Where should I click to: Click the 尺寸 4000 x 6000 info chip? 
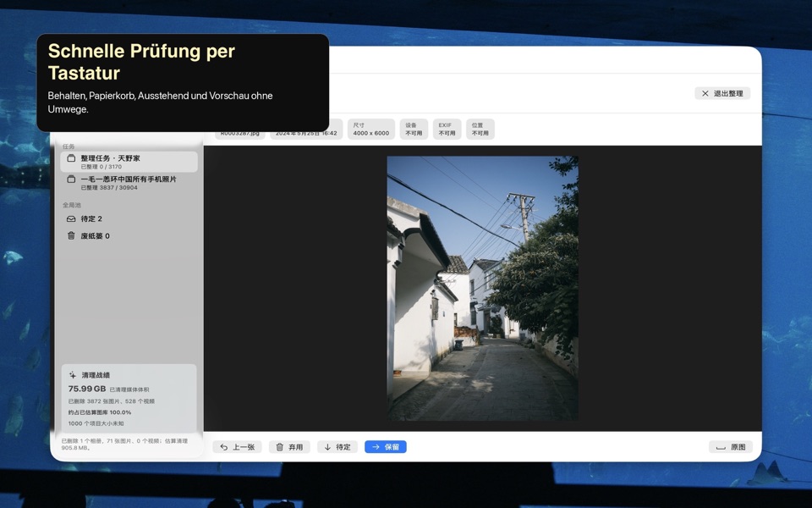(370, 129)
